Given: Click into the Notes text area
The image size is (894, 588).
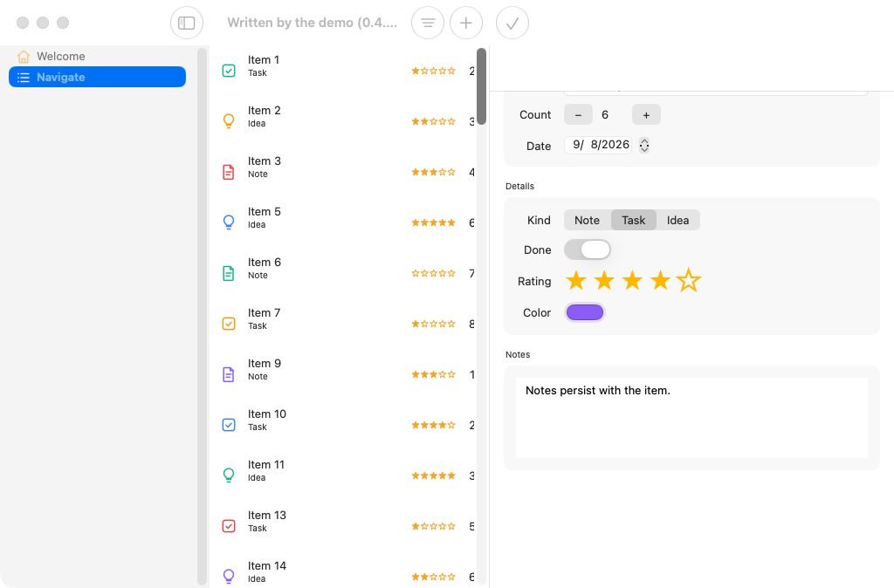Looking at the screenshot, I should (691, 418).
